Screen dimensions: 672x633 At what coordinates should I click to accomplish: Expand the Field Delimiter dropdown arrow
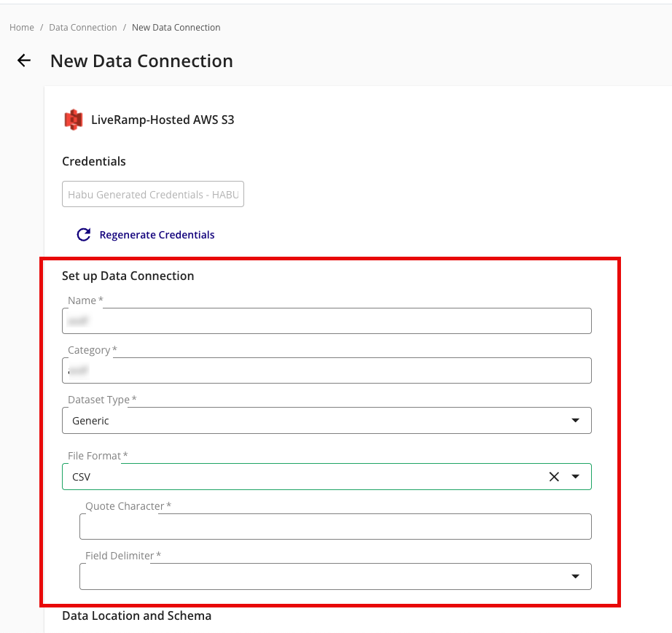[576, 577]
